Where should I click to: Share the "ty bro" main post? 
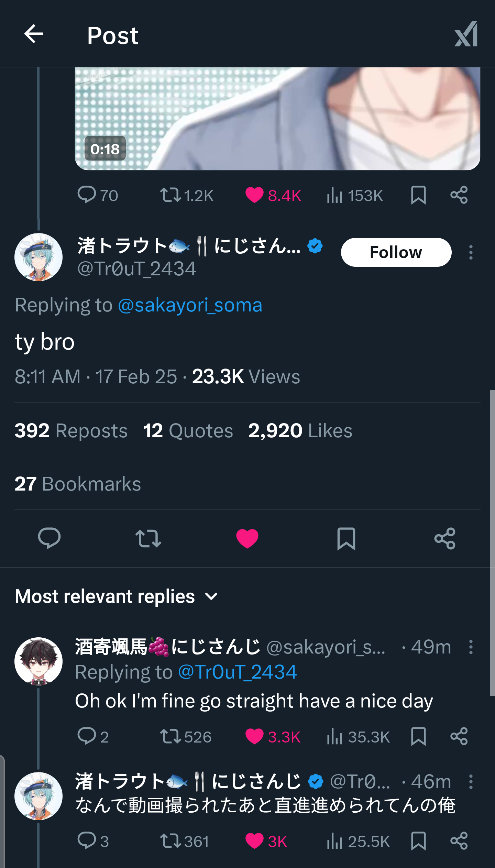click(445, 538)
